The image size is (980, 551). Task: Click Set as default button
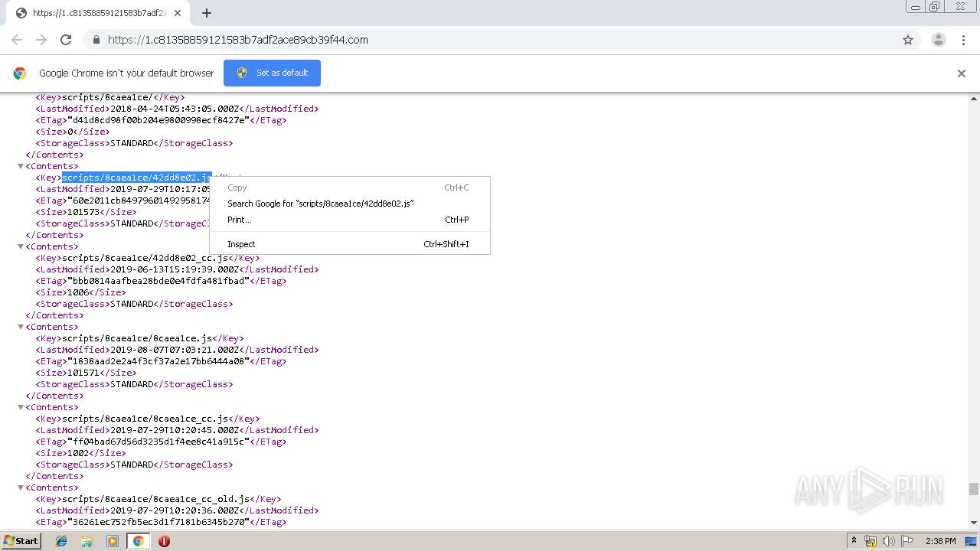click(272, 73)
